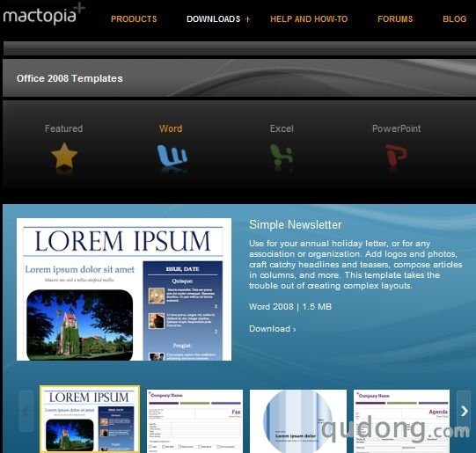Click the green Excel application icon
The width and height of the screenshot is (476, 453).
[282, 155]
